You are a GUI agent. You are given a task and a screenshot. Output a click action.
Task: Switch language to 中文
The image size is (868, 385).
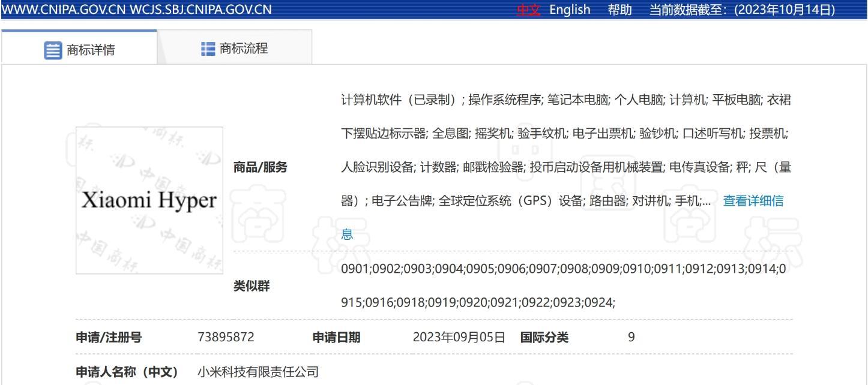tap(528, 10)
